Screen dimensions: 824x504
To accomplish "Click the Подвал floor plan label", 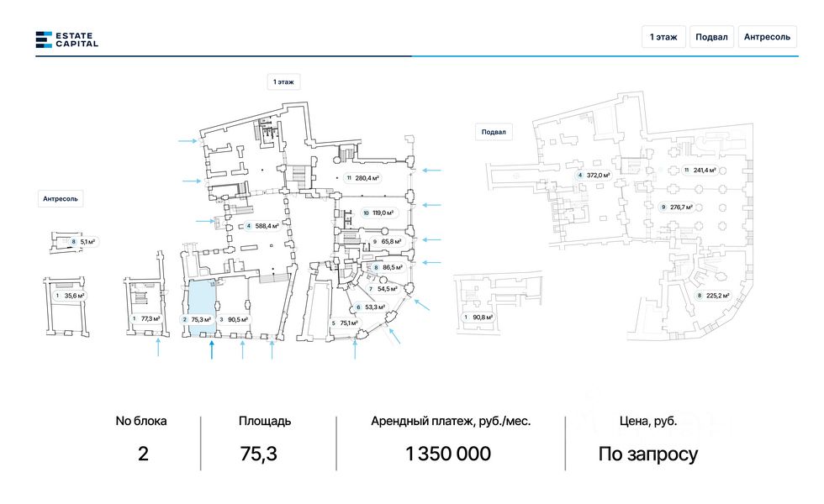I will pyautogui.click(x=494, y=132).
